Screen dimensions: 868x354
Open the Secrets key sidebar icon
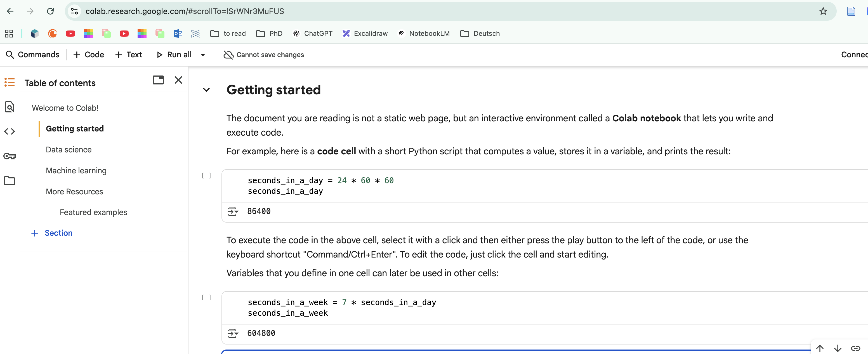tap(10, 156)
